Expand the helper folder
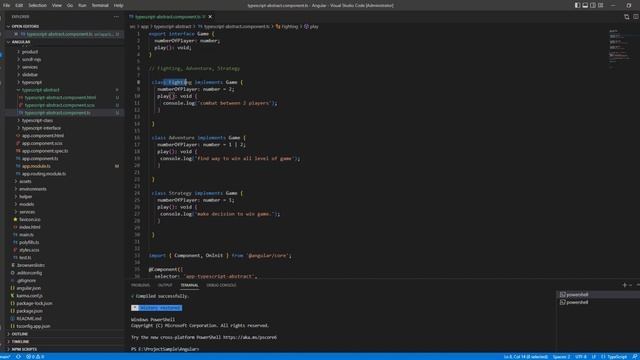The image size is (640, 360). tap(26, 197)
